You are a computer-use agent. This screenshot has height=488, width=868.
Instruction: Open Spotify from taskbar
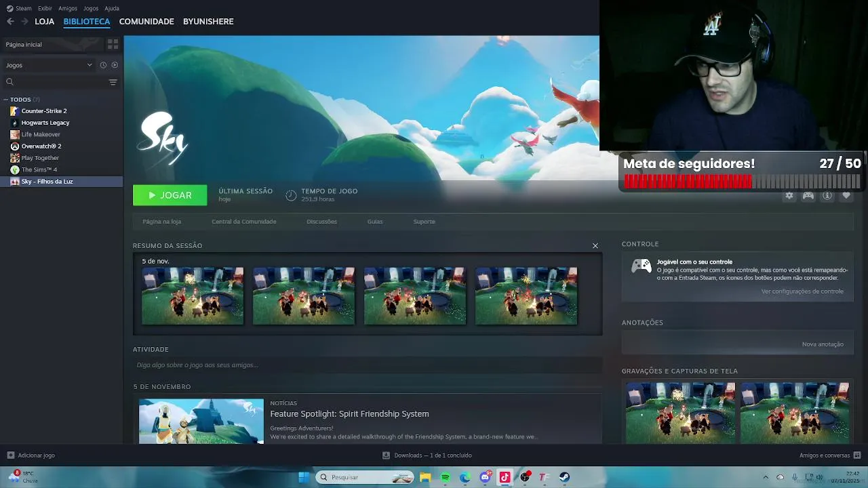[x=446, y=477]
